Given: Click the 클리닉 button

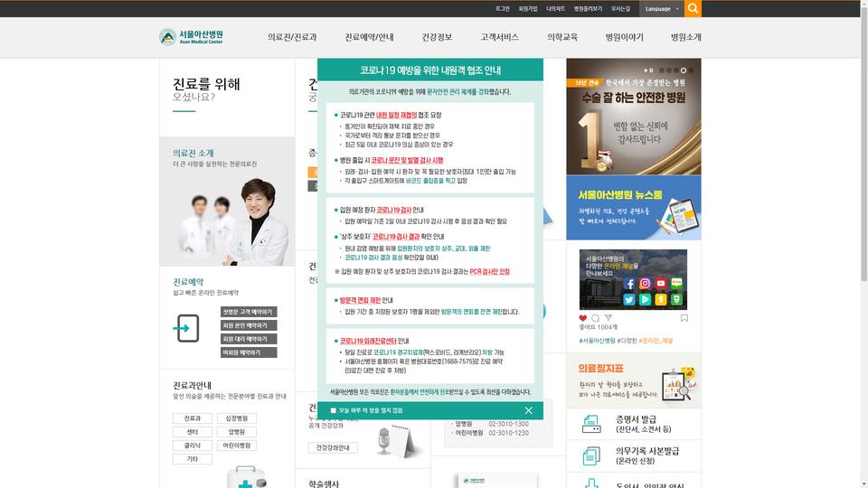Looking at the screenshot, I should [192, 446].
